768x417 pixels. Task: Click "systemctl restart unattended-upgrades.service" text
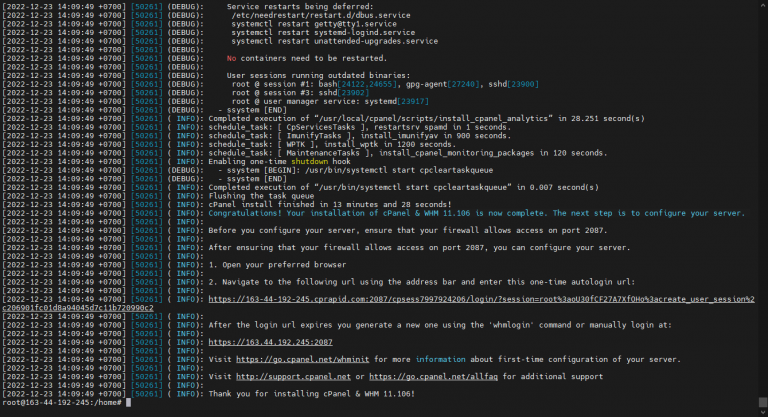[334, 41]
